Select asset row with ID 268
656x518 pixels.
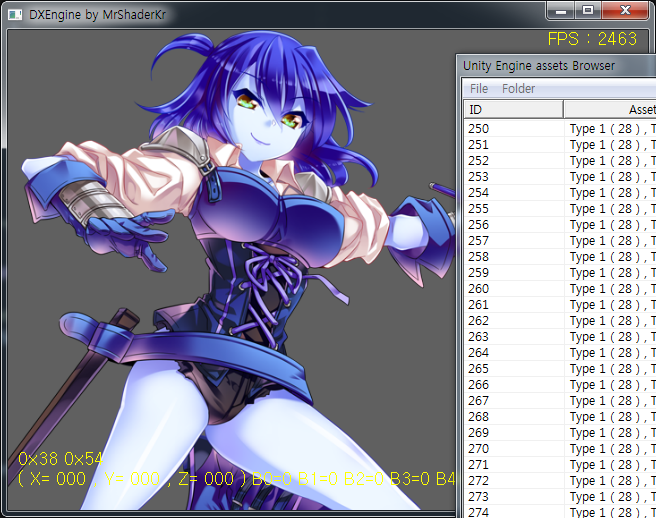(x=560, y=417)
